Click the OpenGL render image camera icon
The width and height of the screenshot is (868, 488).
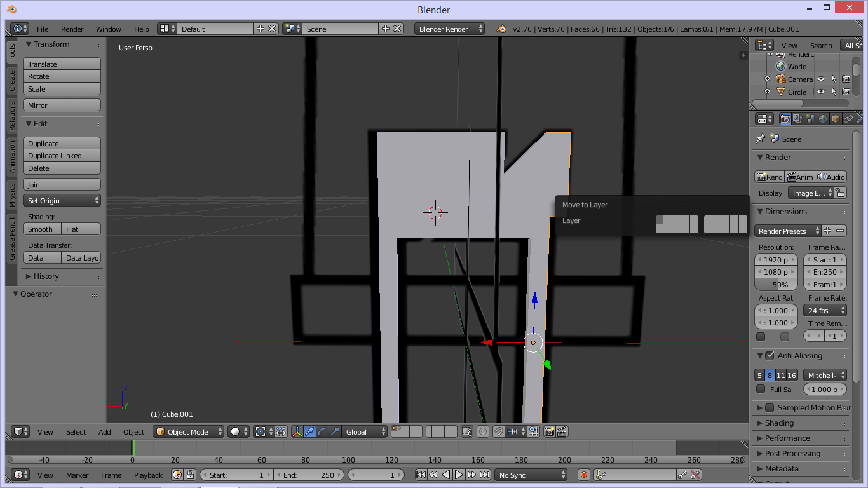pyautogui.click(x=550, y=431)
